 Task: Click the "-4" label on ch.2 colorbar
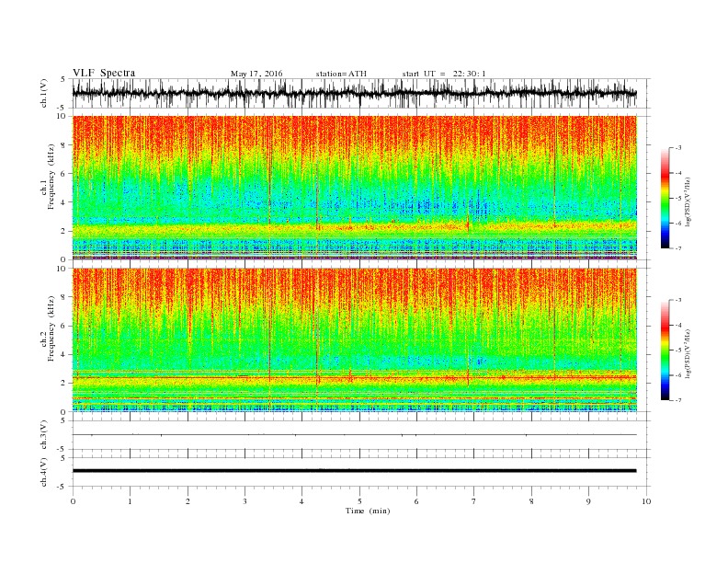[x=677, y=325]
